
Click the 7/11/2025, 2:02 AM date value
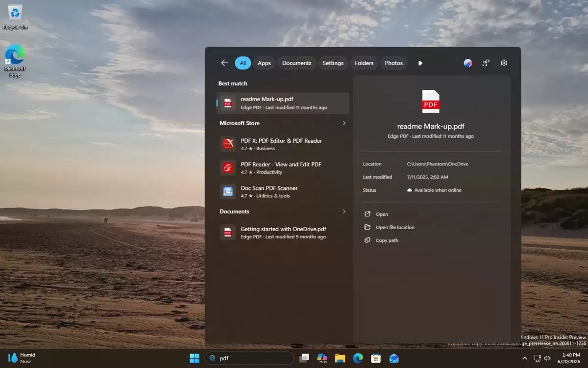pos(427,177)
